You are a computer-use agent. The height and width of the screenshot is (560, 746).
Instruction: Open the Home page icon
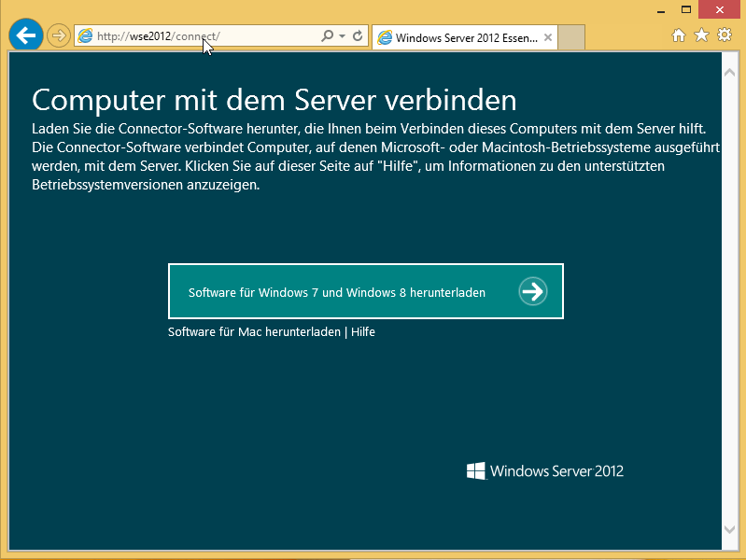[x=679, y=35]
